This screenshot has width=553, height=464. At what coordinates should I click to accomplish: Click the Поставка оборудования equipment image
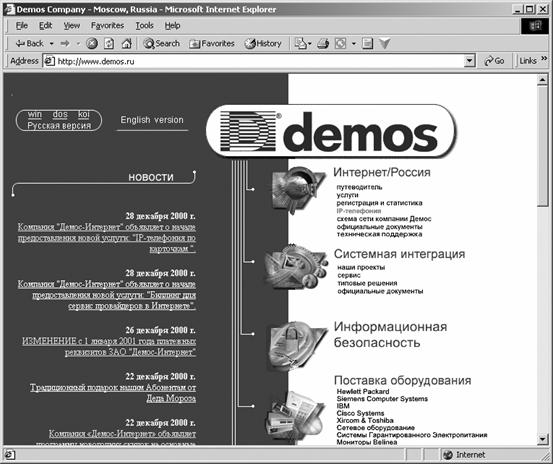[296, 416]
